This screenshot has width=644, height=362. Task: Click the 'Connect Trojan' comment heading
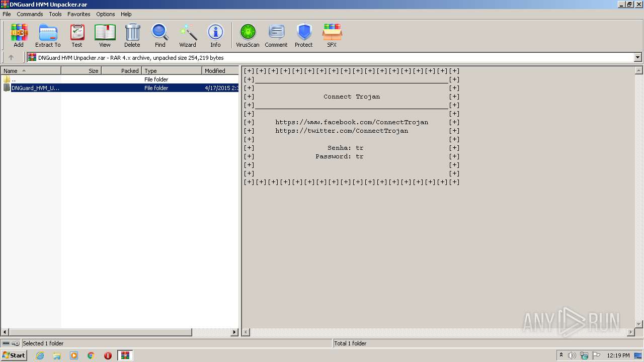click(352, 97)
